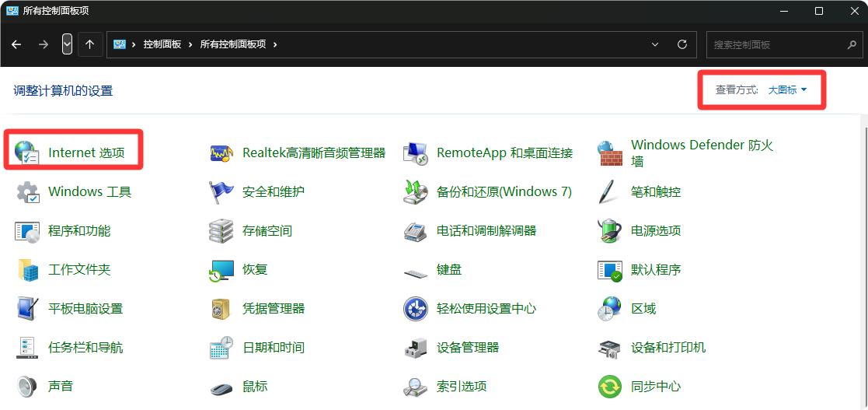Click the 轻松使用设置中心 icon
The height and width of the screenshot is (410, 868).
click(416, 308)
